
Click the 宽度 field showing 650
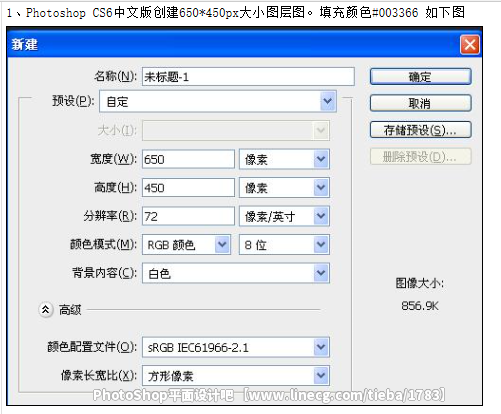[x=188, y=159]
